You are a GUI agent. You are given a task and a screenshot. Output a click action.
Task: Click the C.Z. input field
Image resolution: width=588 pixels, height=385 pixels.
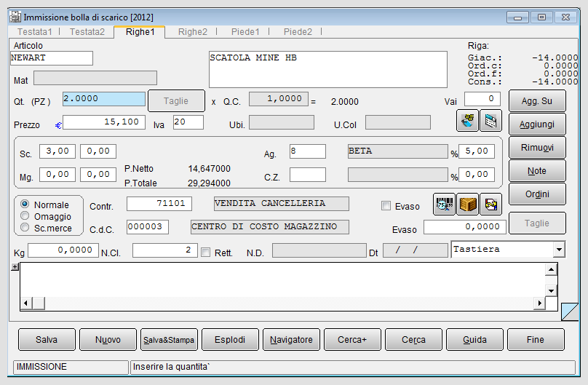pos(308,175)
